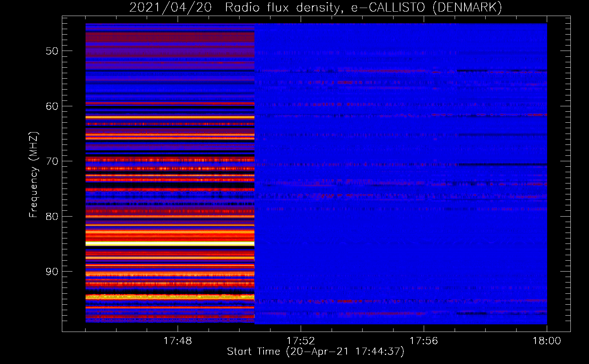Click the date '2021/04/20' in the title

coord(170,7)
